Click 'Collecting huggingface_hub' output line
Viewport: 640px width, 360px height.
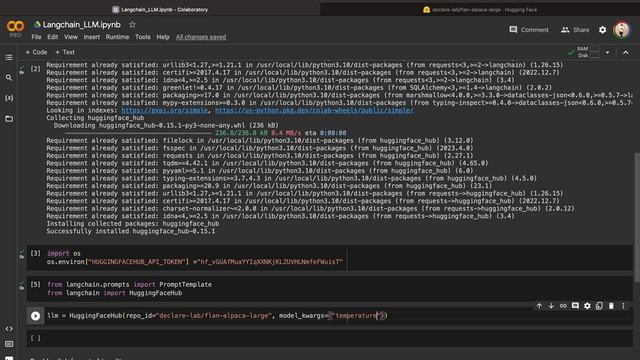pos(95,118)
